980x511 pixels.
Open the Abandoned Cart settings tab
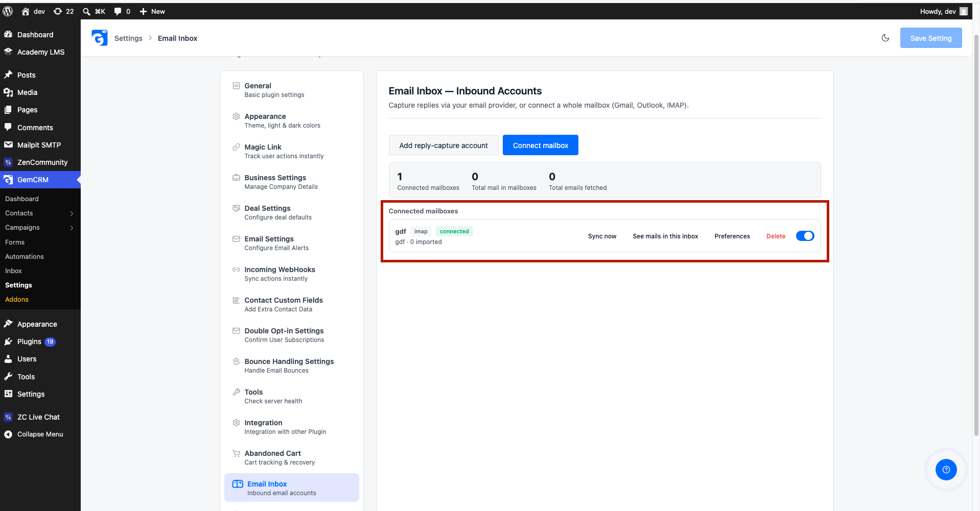coord(291,457)
